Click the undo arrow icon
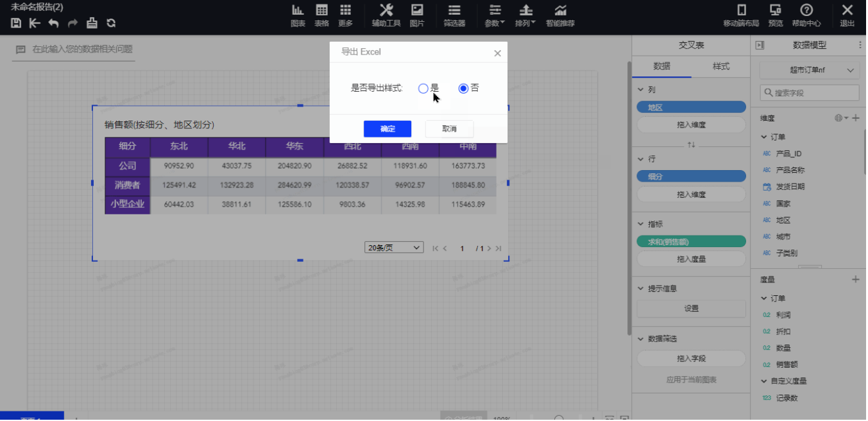868x421 pixels. pos(54,23)
